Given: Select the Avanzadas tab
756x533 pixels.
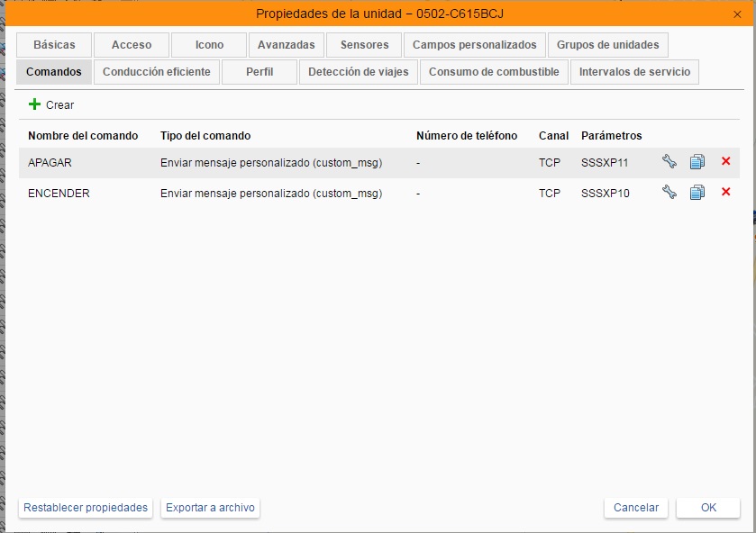Looking at the screenshot, I should point(286,45).
